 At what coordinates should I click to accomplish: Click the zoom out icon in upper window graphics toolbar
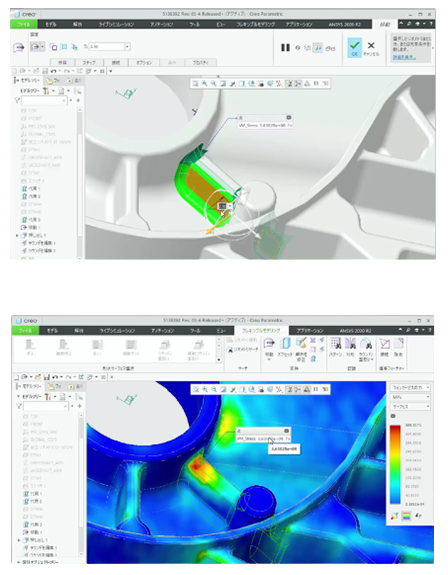pyautogui.click(x=213, y=84)
